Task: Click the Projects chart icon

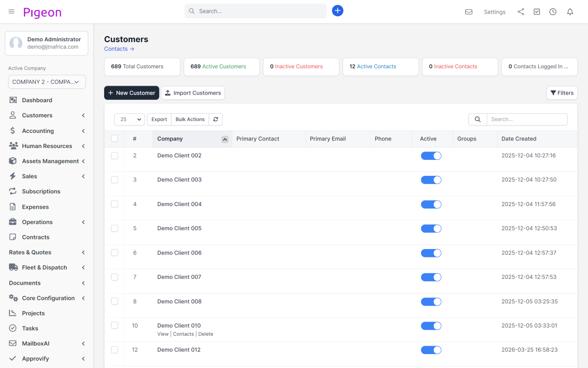Action: tap(13, 313)
